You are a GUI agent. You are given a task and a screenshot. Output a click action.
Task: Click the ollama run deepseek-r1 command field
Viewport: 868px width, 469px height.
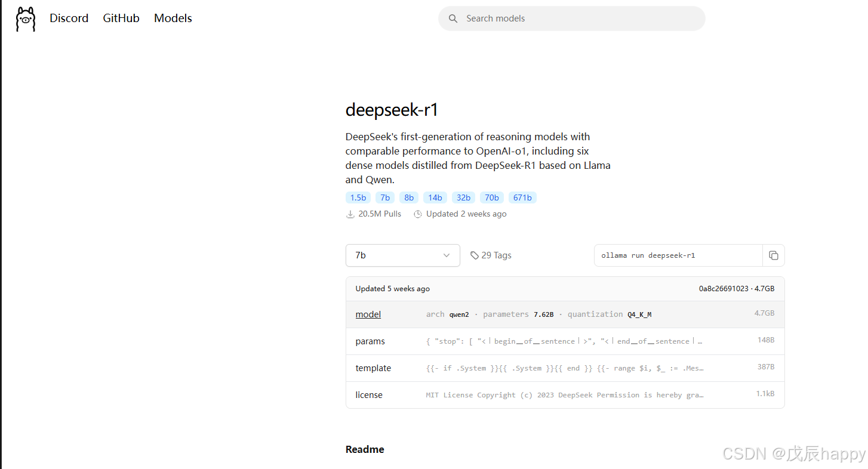tap(678, 255)
